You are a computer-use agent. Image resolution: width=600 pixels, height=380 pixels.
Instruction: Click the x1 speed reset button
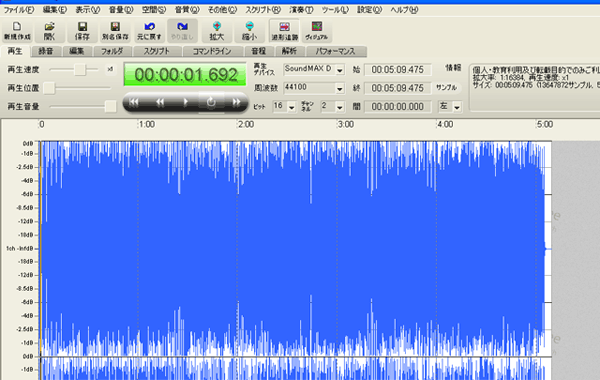[110, 69]
